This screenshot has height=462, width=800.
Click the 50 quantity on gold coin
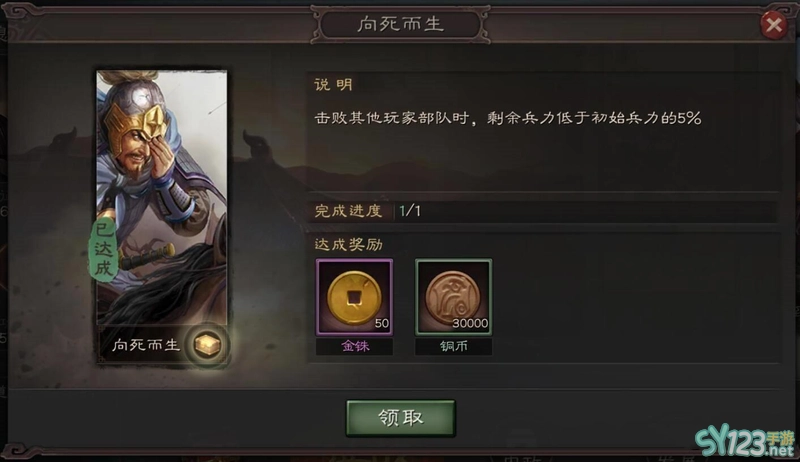381,323
